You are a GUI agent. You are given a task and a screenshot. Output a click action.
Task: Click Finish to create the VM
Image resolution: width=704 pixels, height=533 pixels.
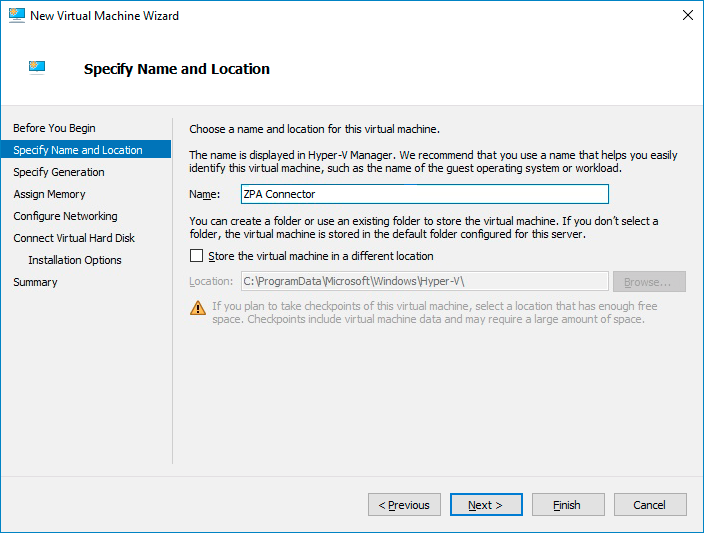pos(568,505)
